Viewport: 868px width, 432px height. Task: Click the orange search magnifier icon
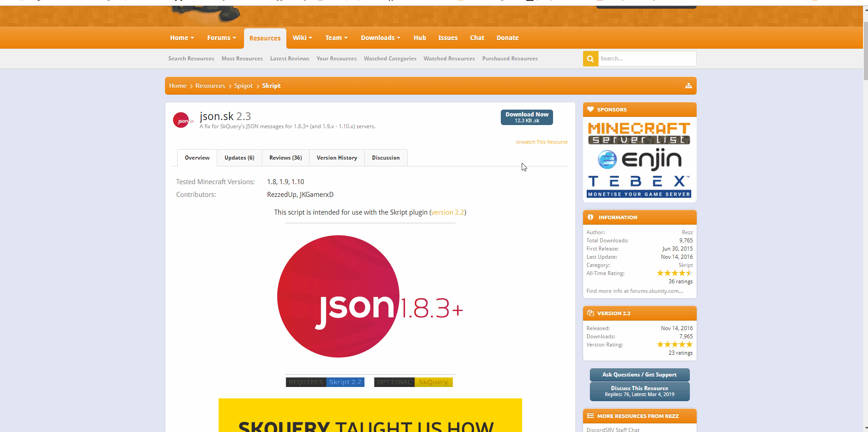pos(590,59)
